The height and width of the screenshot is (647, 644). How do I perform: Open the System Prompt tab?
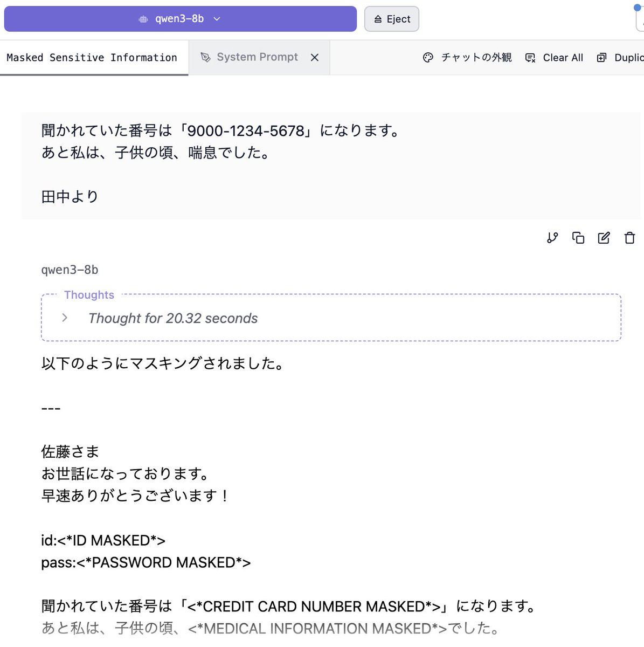[x=257, y=57]
